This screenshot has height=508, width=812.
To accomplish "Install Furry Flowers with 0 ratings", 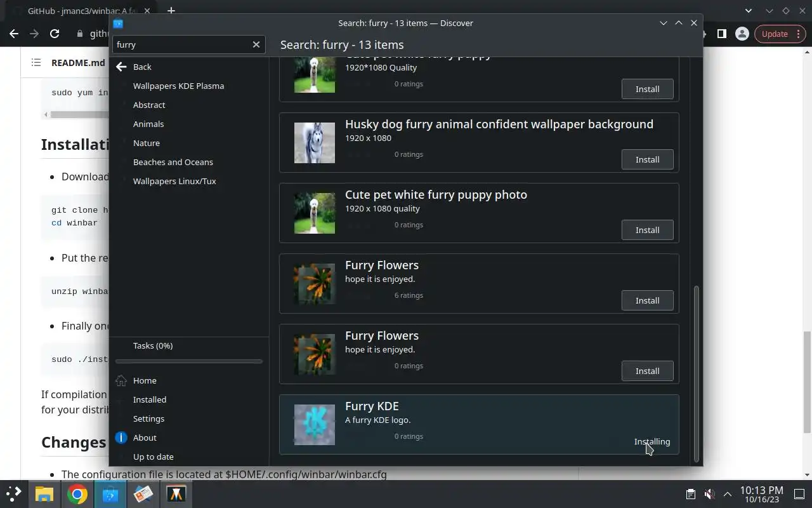I will tap(647, 371).
